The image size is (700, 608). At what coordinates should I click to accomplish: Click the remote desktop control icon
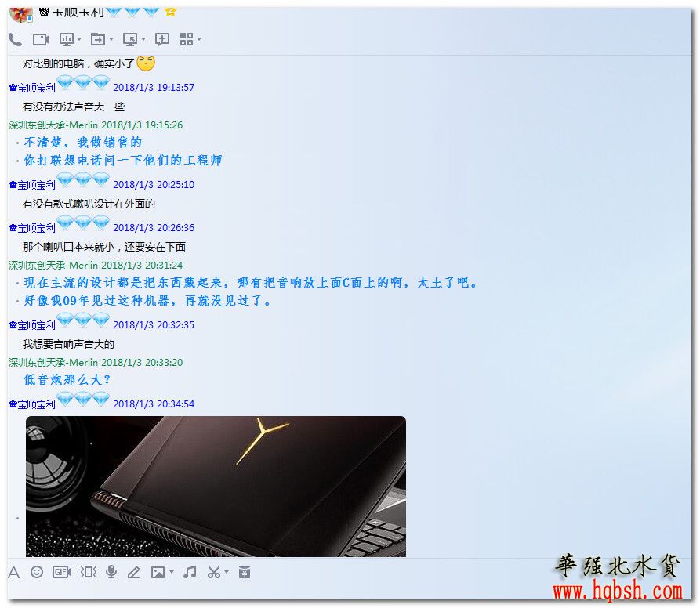[x=130, y=39]
